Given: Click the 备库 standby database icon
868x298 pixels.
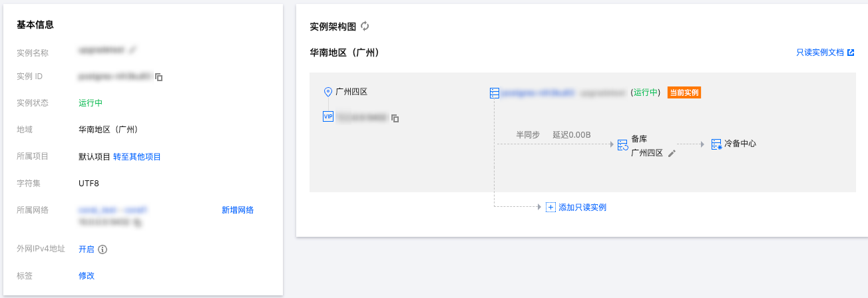Looking at the screenshot, I should pos(622,145).
